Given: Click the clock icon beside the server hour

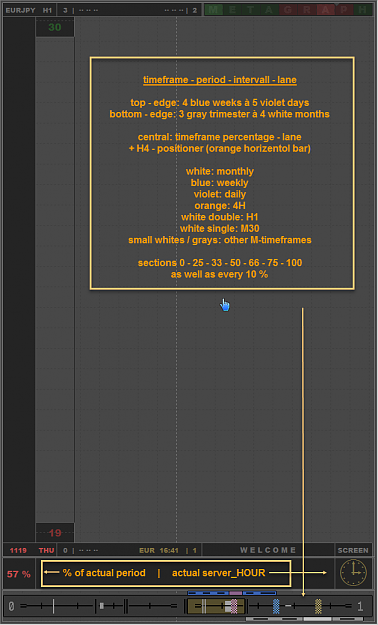Looking at the screenshot, I should 353,573.
